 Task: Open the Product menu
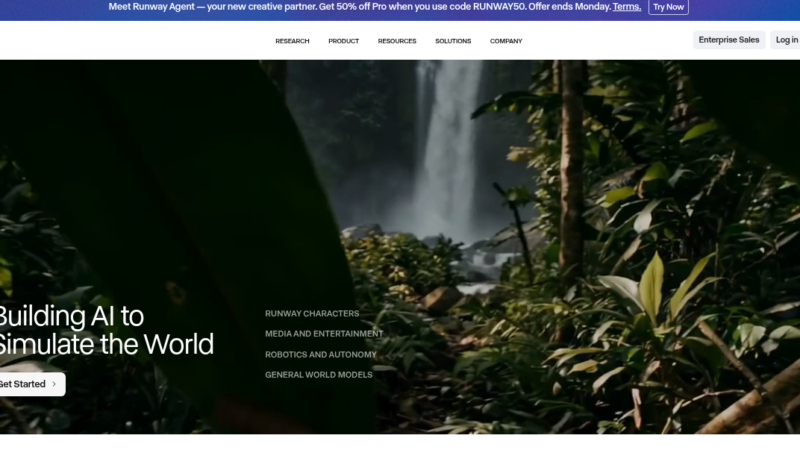pos(343,41)
